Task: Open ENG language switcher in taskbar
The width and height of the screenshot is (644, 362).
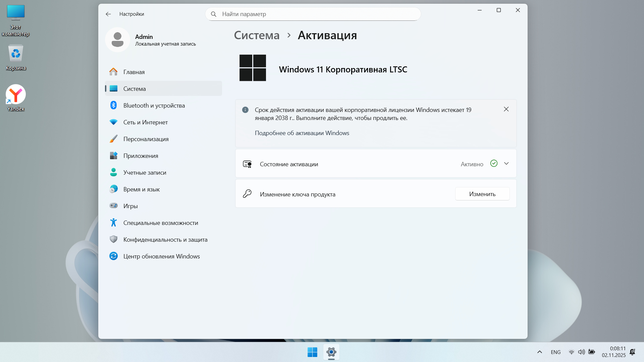Action: tap(555, 352)
